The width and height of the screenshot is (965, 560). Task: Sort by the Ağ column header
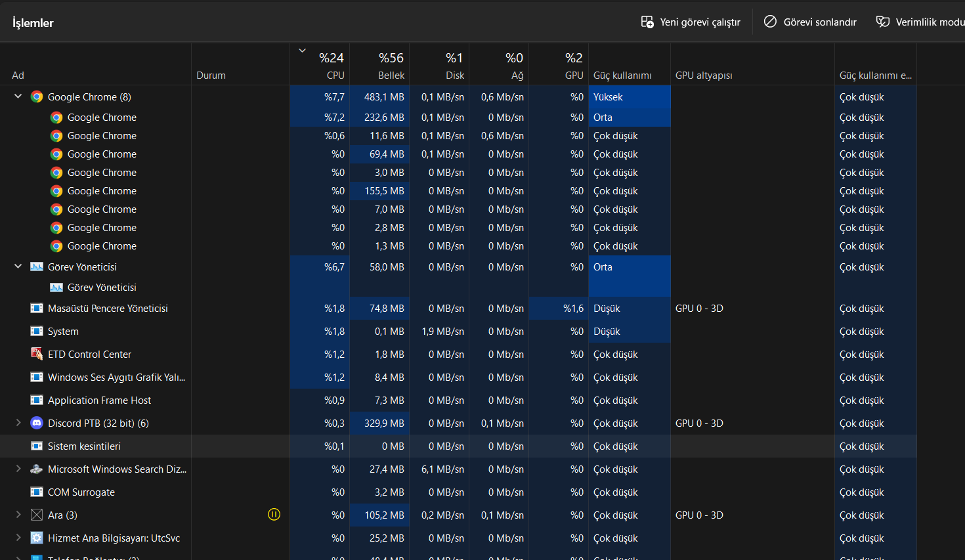tap(499, 64)
